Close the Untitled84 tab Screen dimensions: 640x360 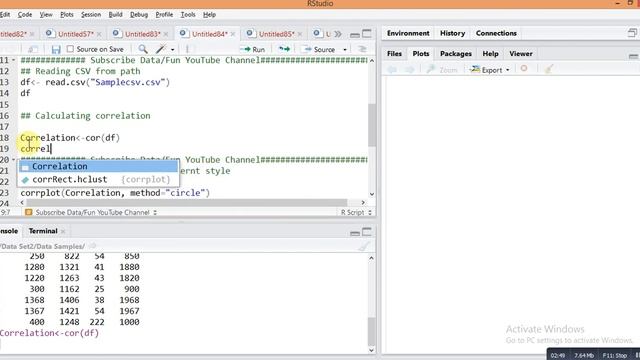[x=233, y=34]
